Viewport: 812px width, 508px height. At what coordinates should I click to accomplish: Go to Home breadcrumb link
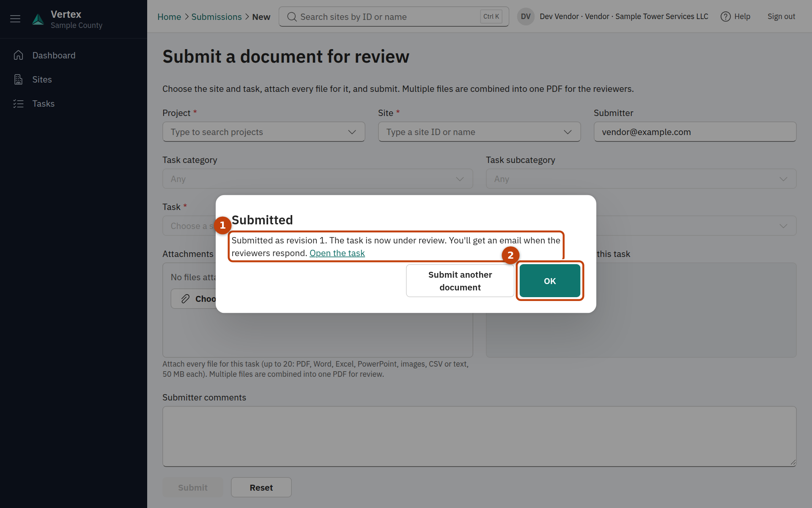point(169,17)
